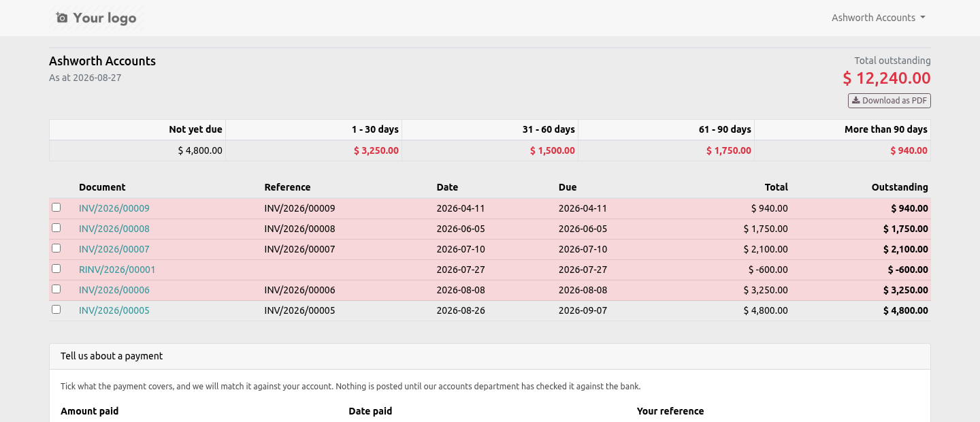This screenshot has height=422, width=980.
Task: Click the Download as PDF button
Action: pos(889,101)
